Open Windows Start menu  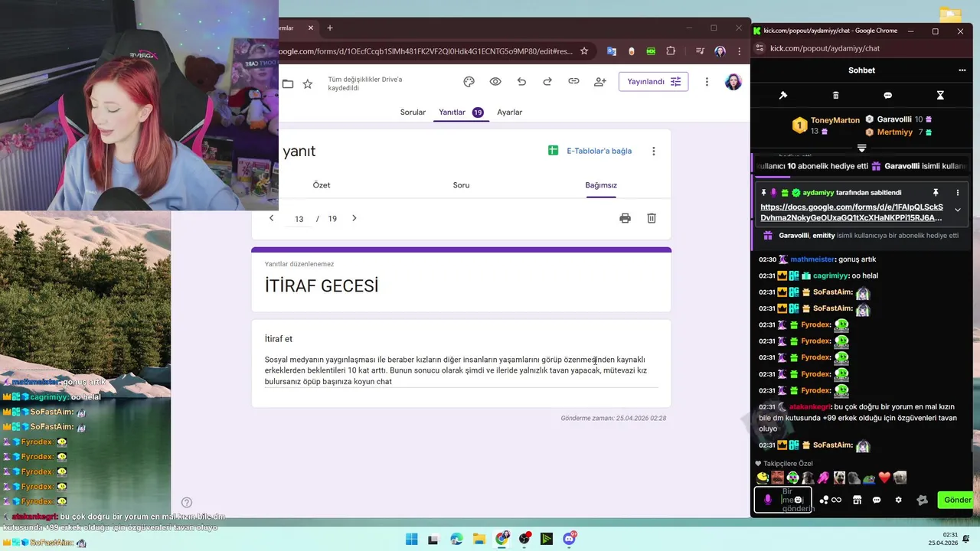412,539
